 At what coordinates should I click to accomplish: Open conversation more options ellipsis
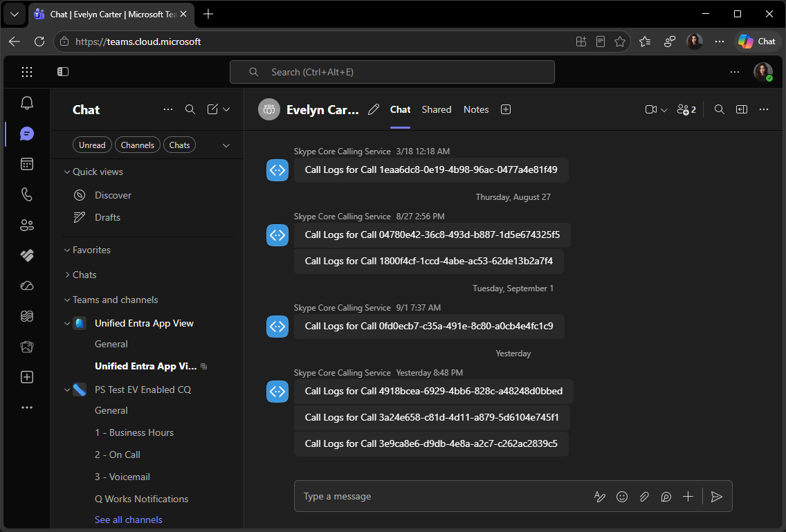click(x=763, y=109)
